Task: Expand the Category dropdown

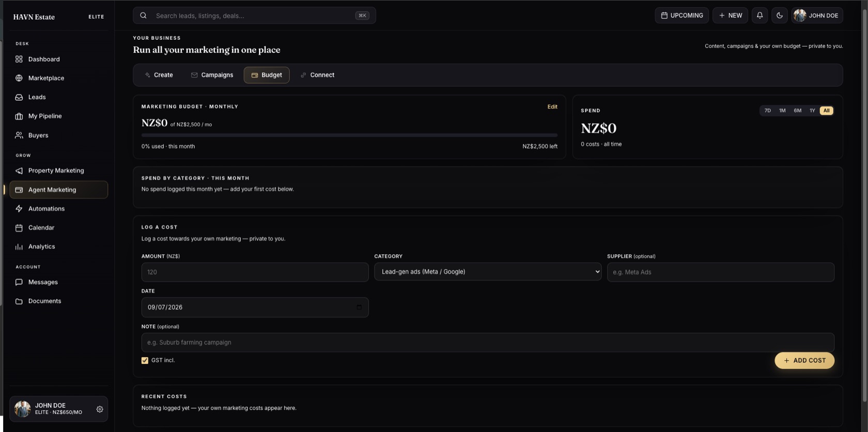Action: [488, 272]
